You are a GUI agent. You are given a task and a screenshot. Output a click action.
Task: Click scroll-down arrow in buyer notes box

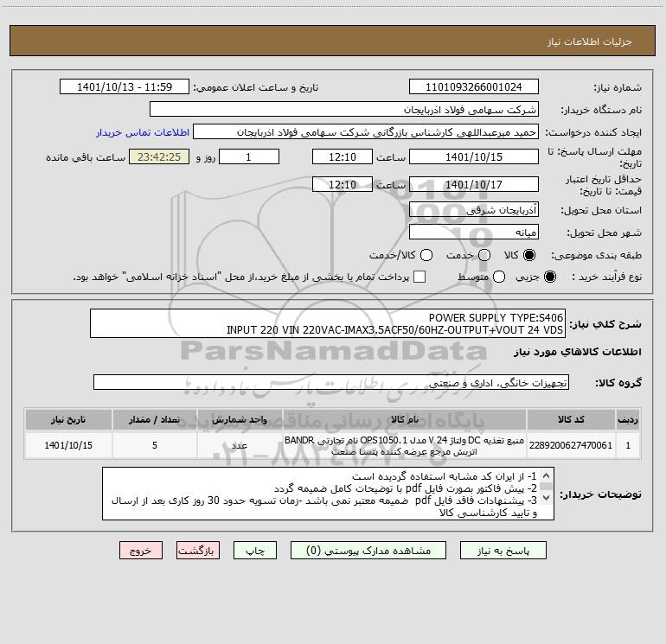547,497
